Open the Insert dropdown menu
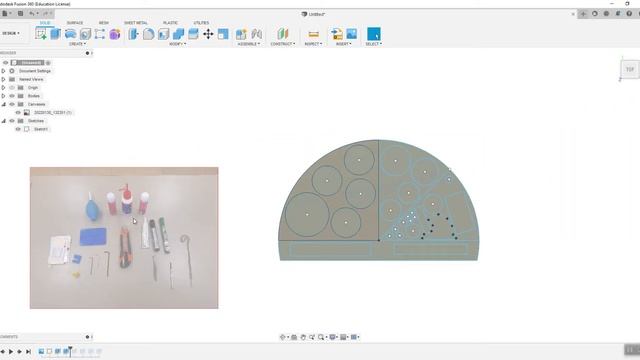The image size is (640, 360). click(344, 44)
